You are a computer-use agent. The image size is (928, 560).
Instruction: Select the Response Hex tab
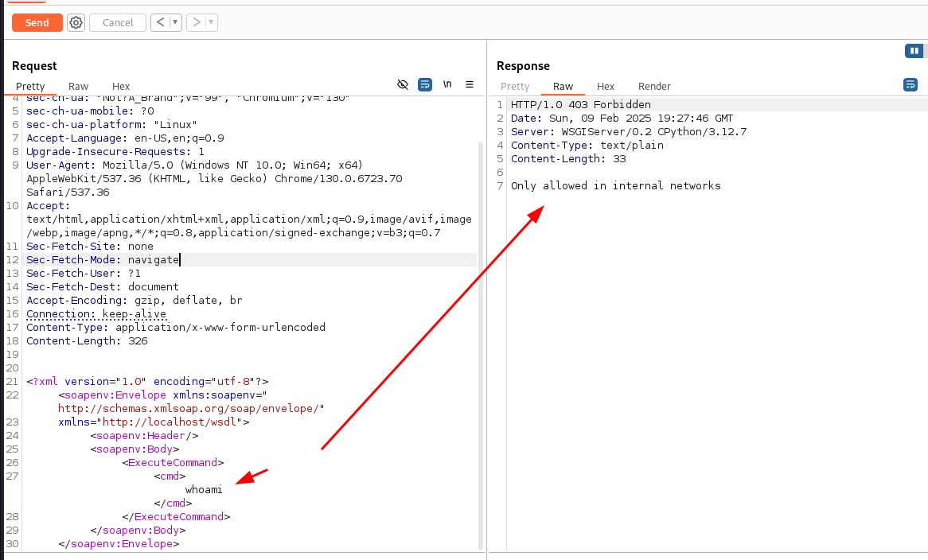click(x=606, y=86)
